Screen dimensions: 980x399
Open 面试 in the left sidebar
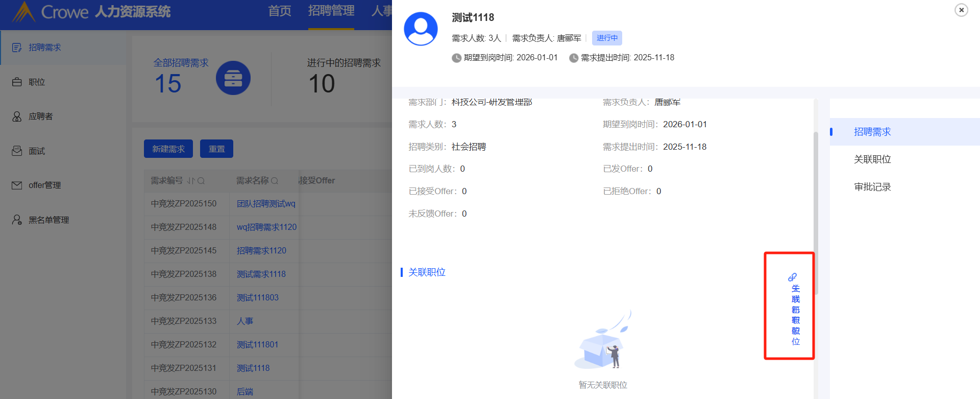[63, 151]
